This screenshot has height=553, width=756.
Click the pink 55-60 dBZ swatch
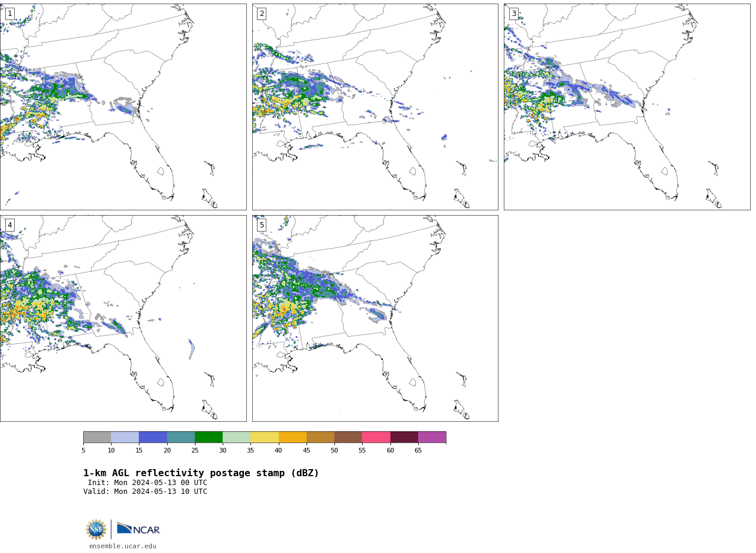coord(376,437)
